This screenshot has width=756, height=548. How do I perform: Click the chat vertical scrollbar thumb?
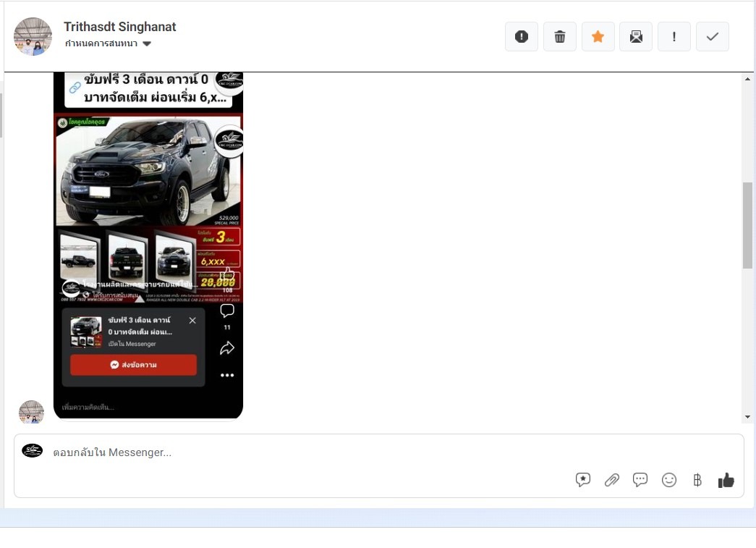(x=747, y=225)
